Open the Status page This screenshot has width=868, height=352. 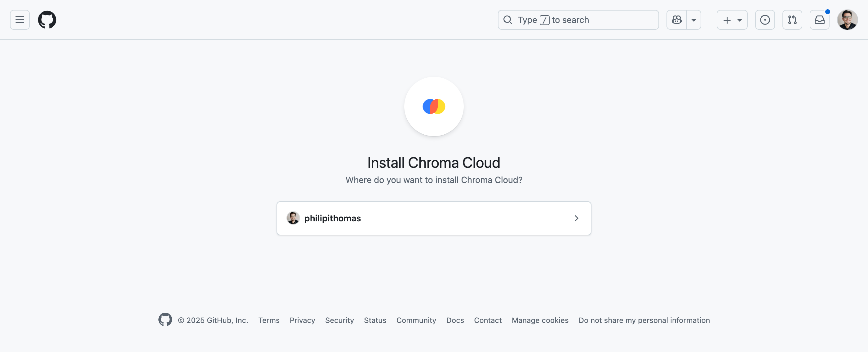tap(375, 320)
